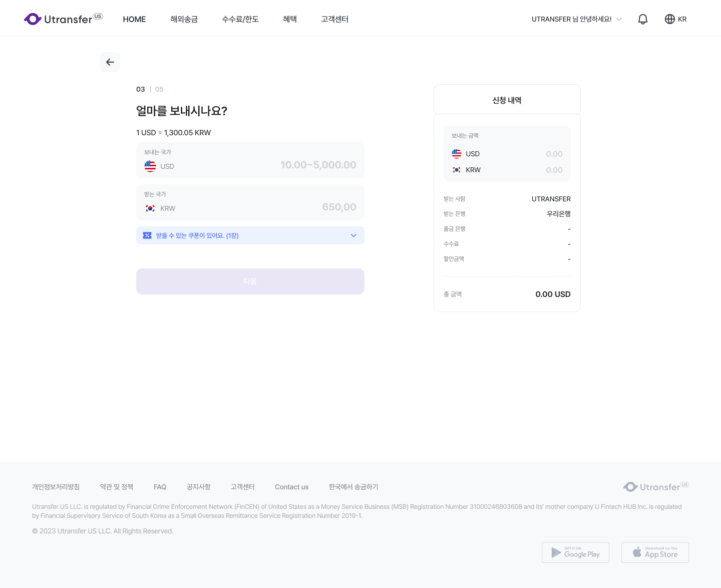This screenshot has height=588, width=721.
Task: Click the 다음 button
Action: click(x=250, y=281)
